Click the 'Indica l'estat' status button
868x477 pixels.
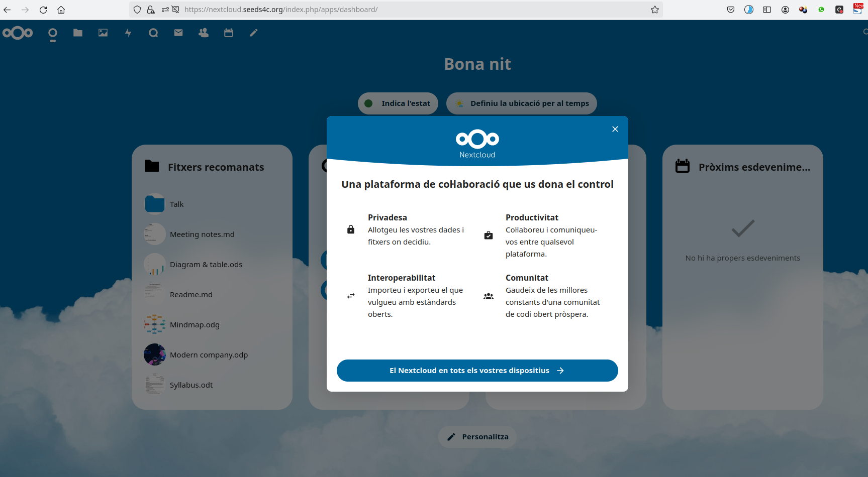pyautogui.click(x=398, y=103)
